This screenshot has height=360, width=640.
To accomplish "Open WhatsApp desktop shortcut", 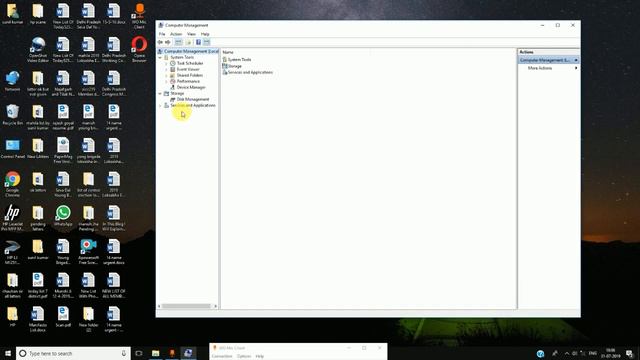I will pos(63,216).
